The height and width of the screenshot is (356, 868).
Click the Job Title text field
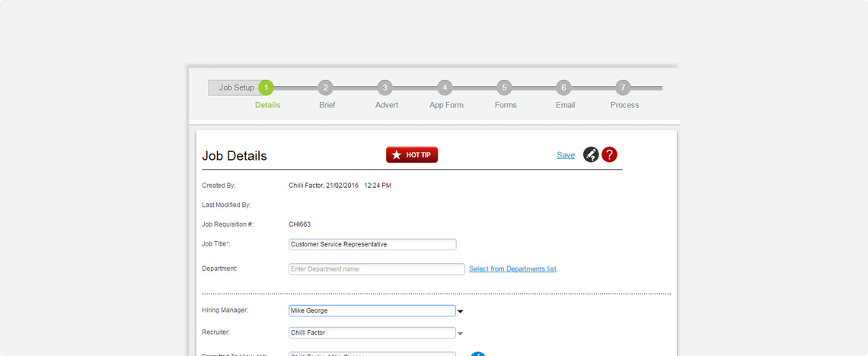tap(372, 244)
